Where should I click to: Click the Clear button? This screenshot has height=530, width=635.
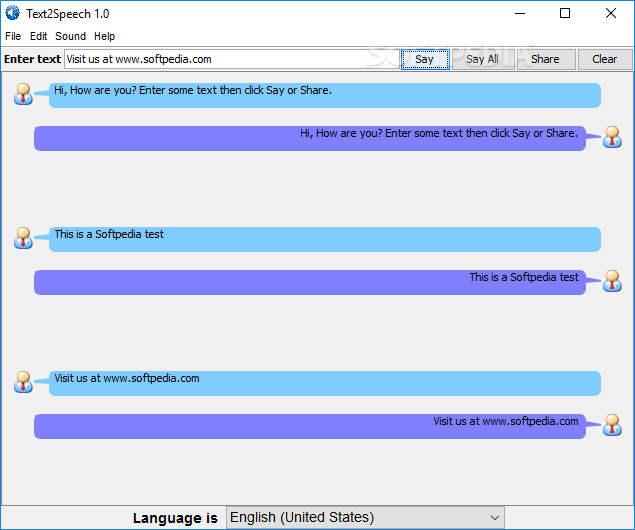pyautogui.click(x=605, y=60)
